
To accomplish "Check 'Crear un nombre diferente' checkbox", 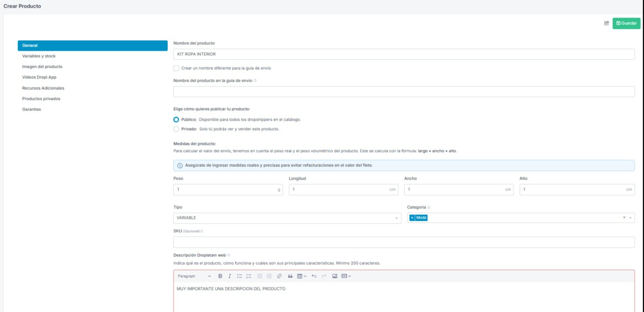I will (x=176, y=68).
